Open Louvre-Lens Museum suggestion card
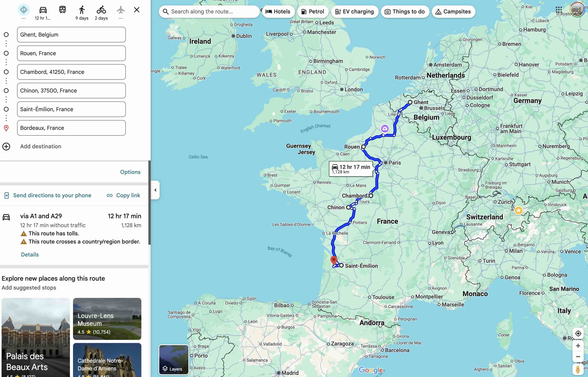This screenshot has width=588, height=377. coord(107,319)
